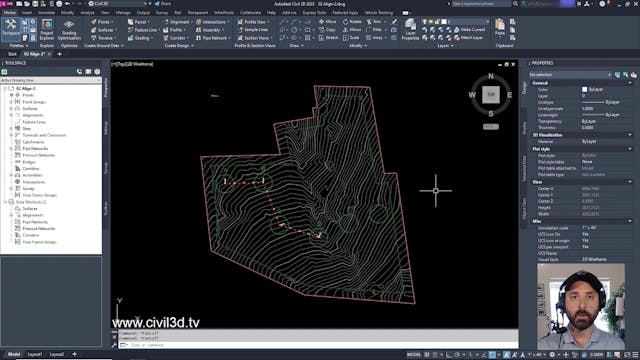The width and height of the screenshot is (640, 360).
Task: Open the Insert ribbon tab
Action: 27,13
